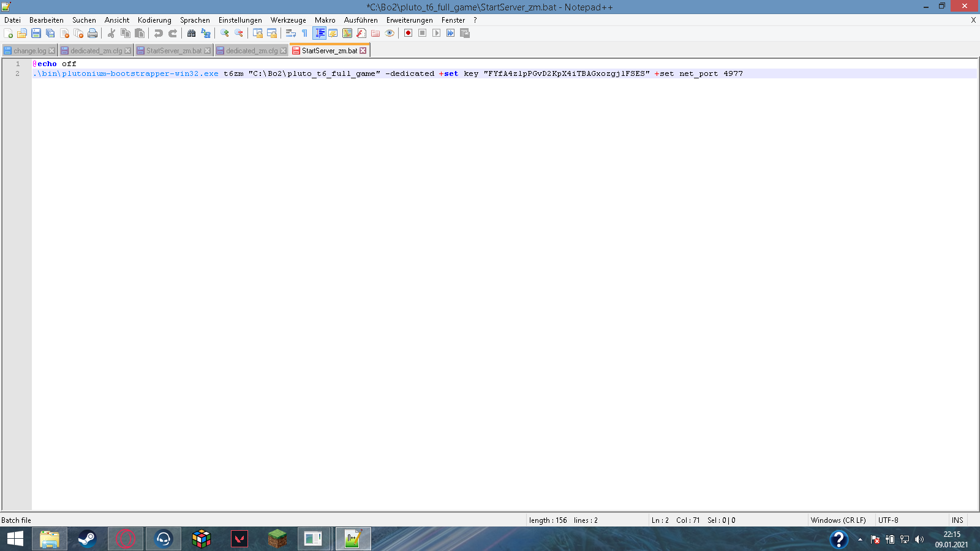Click the Zoom Out magnifier icon
This screenshot has width=980, height=551.
(x=239, y=33)
